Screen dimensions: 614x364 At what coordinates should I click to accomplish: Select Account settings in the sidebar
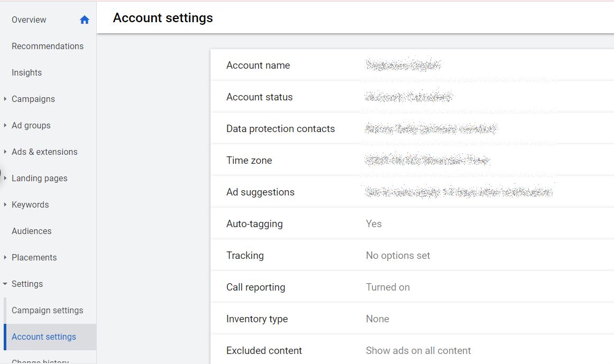[x=44, y=337]
